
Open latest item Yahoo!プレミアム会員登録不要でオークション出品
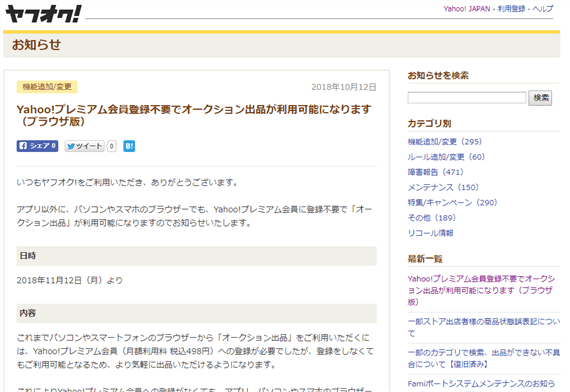click(x=481, y=290)
